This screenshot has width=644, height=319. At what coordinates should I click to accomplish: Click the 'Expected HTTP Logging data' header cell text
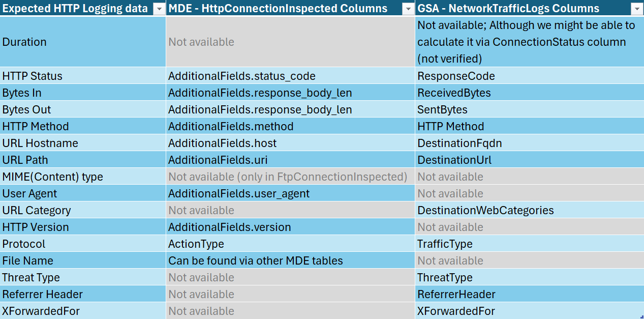click(x=75, y=9)
